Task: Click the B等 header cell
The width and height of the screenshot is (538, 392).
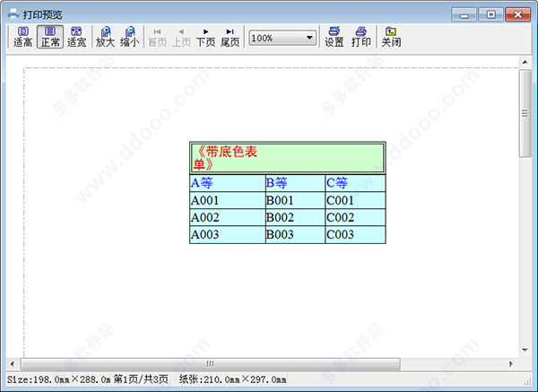Action: point(295,183)
